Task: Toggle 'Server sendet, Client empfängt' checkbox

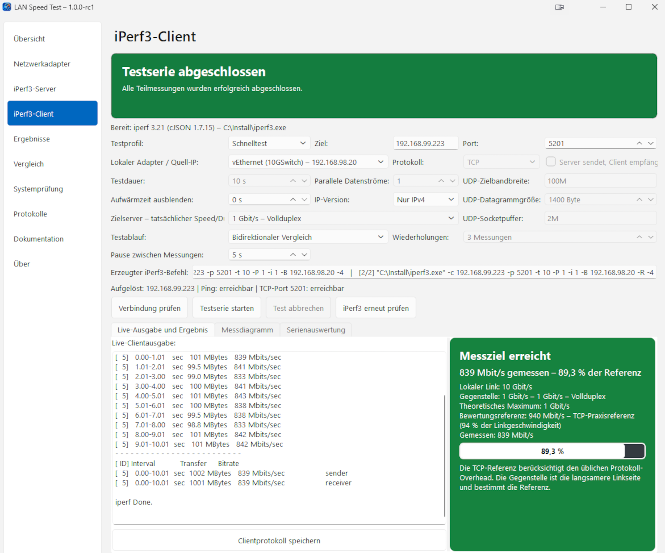Action: (x=550, y=162)
